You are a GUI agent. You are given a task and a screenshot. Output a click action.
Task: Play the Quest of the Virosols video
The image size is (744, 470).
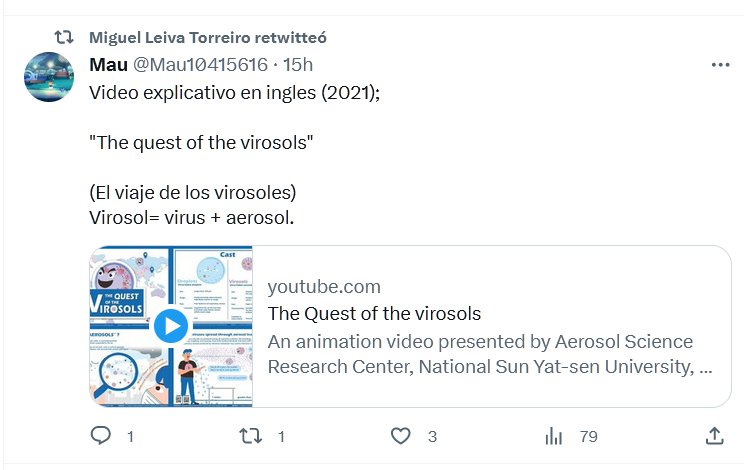[171, 326]
